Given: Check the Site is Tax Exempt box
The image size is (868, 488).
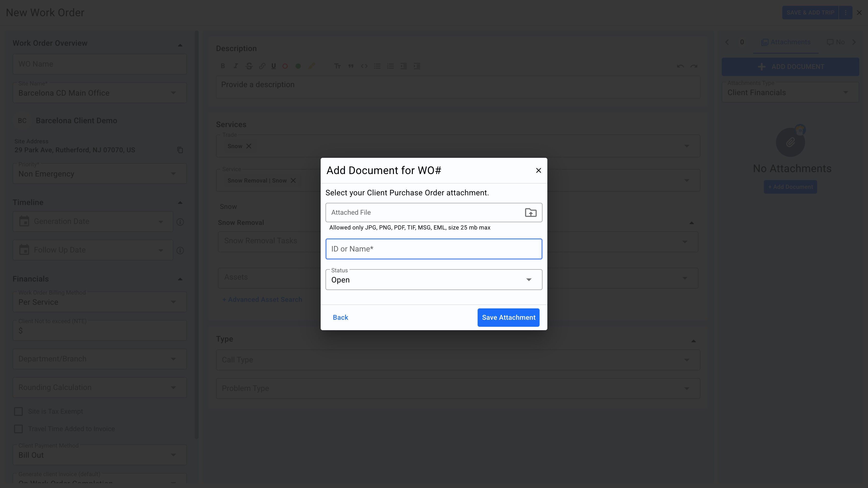Looking at the screenshot, I should click(x=18, y=411).
